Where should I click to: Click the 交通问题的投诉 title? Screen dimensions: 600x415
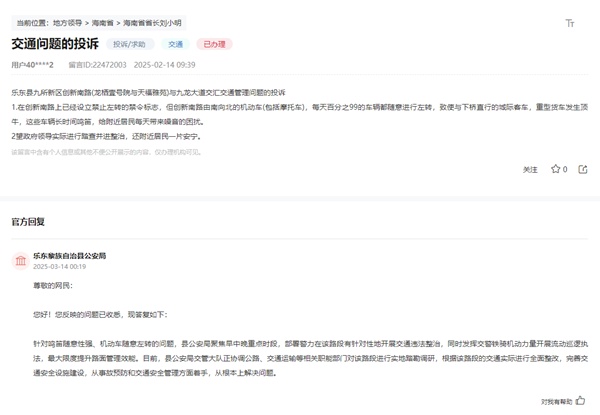(53, 44)
